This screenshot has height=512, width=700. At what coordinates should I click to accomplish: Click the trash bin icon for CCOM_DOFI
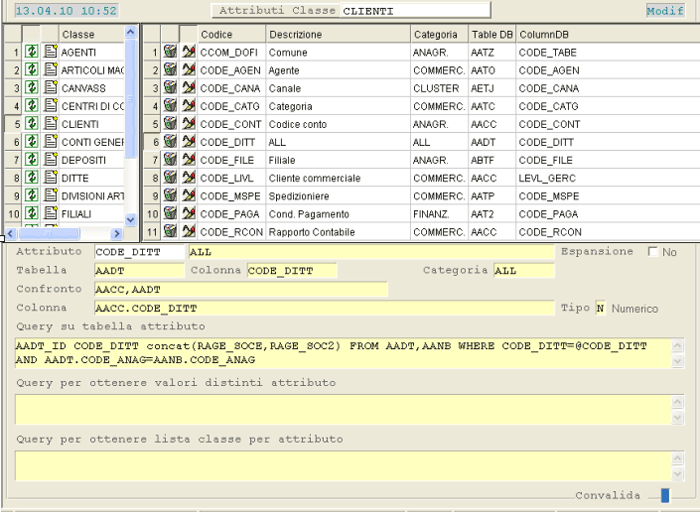(170, 52)
